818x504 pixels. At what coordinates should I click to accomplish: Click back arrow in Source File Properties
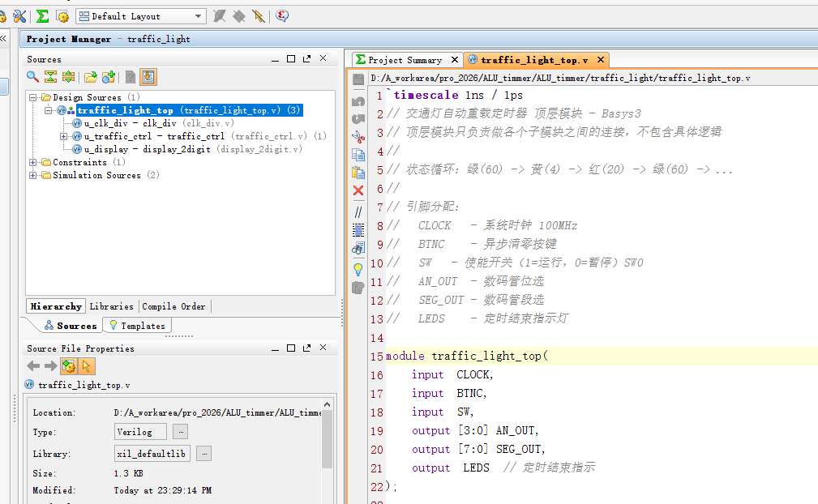coord(33,366)
